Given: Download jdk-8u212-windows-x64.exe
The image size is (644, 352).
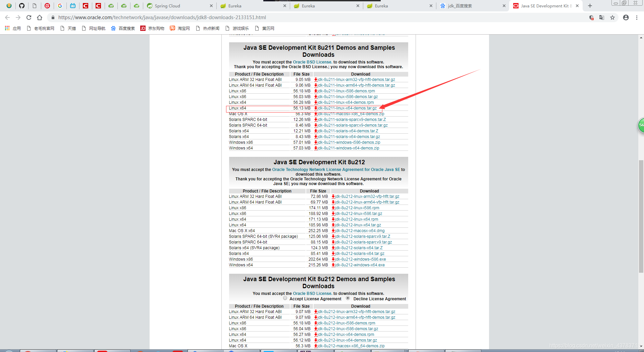Looking at the screenshot, I should tap(360, 265).
